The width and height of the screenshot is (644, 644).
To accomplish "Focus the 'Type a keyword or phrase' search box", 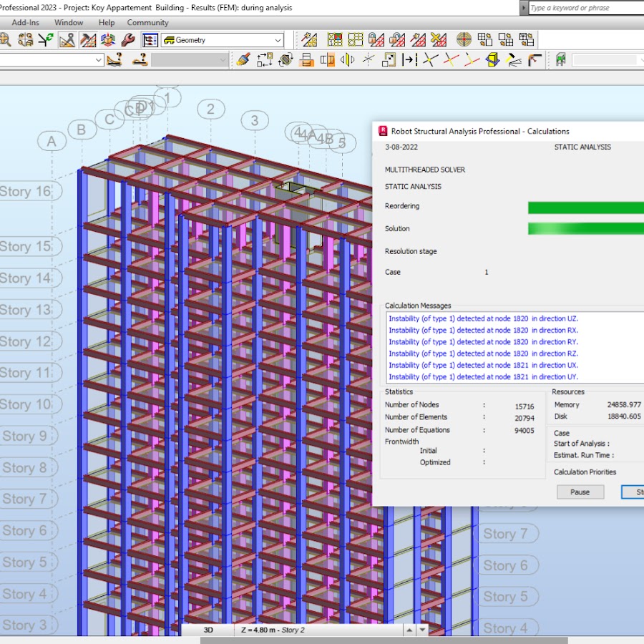I will pyautogui.click(x=587, y=8).
